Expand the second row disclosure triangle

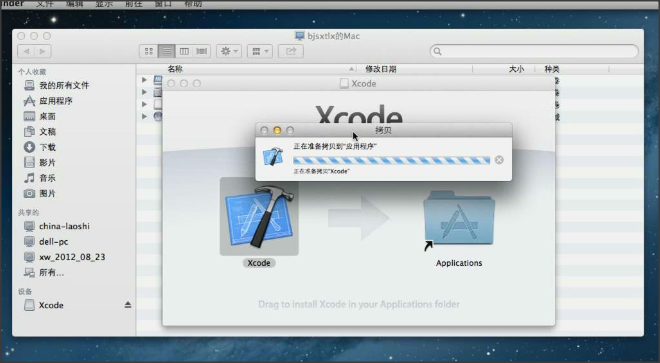click(144, 92)
